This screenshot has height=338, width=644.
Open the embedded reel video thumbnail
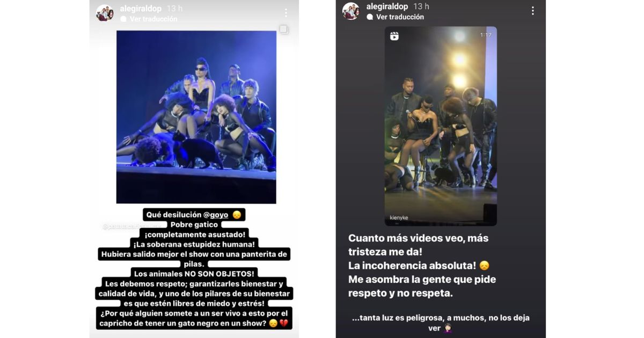point(441,126)
